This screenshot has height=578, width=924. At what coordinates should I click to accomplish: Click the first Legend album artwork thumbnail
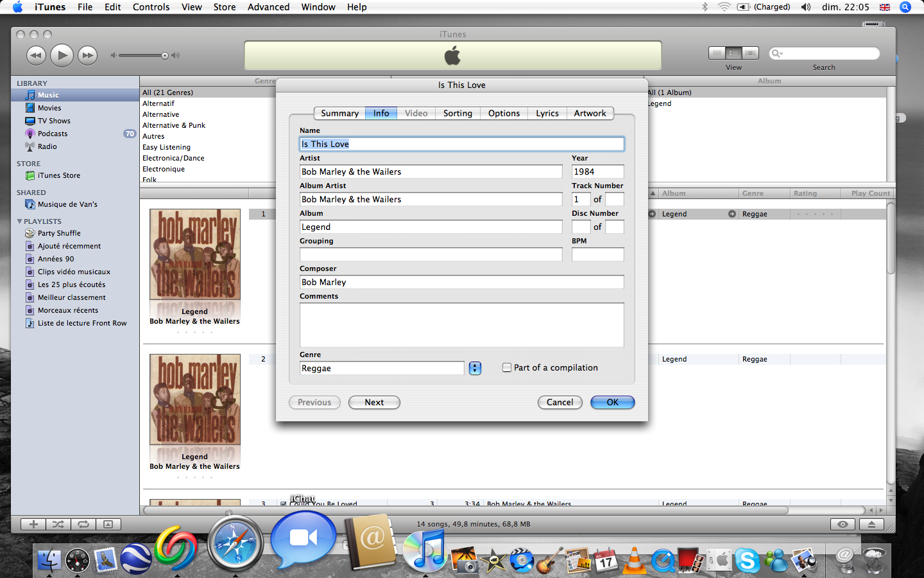(195, 254)
